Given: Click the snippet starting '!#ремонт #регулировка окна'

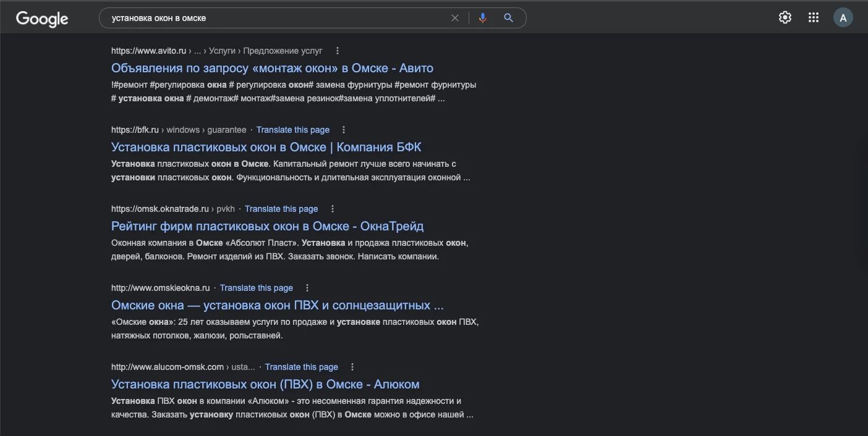Looking at the screenshot, I should tap(294, 91).
